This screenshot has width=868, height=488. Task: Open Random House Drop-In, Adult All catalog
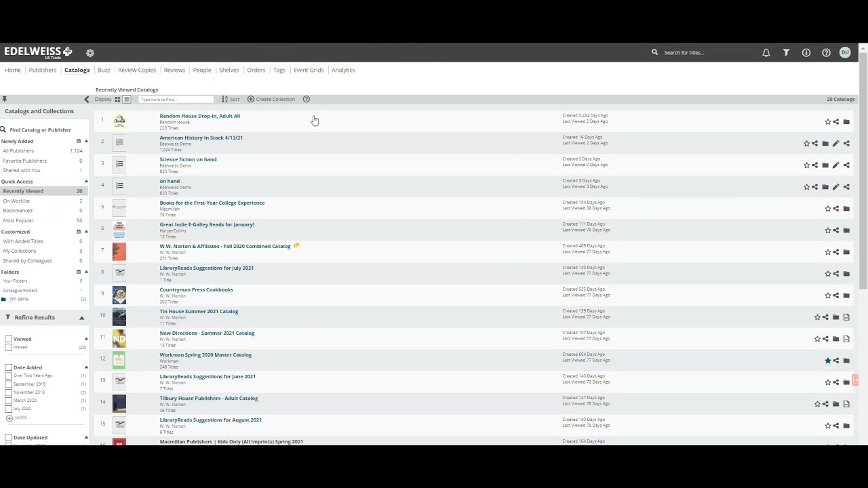(200, 116)
